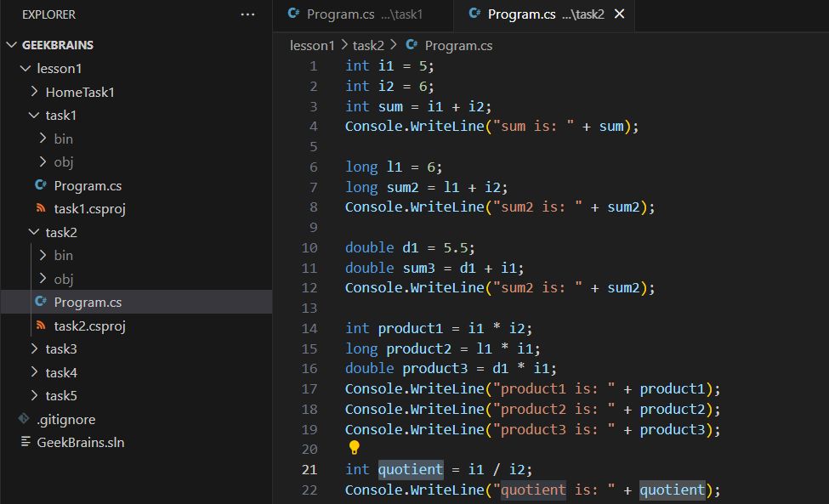829x504 pixels.
Task: Click 'int i2 = 6;' on line 2
Action: click(389, 86)
